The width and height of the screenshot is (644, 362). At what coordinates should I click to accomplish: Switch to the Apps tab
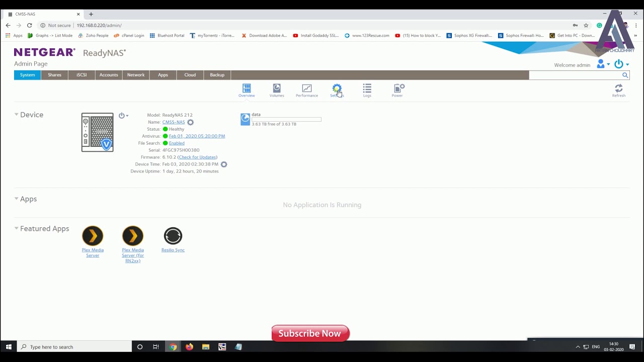163,75
